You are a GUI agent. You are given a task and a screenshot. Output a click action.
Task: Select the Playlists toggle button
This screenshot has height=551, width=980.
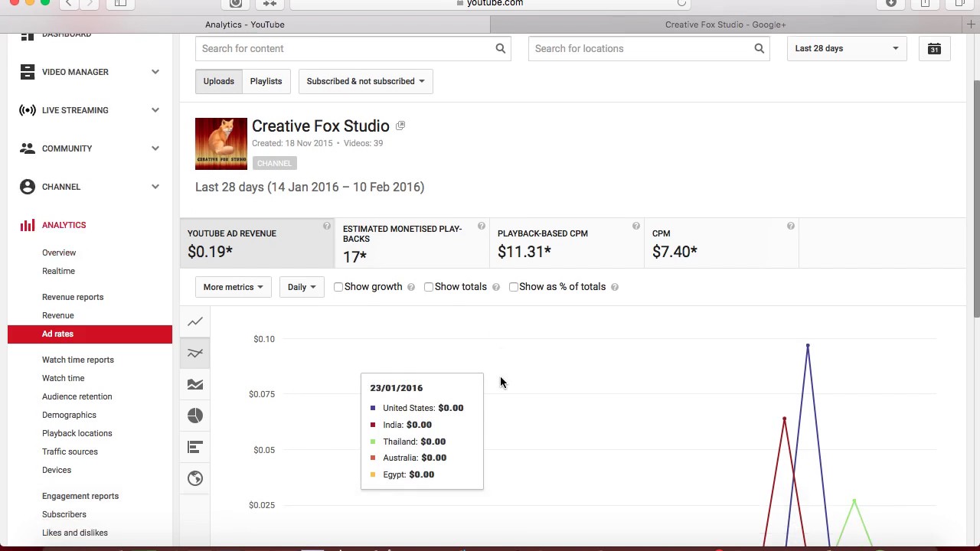pyautogui.click(x=266, y=81)
